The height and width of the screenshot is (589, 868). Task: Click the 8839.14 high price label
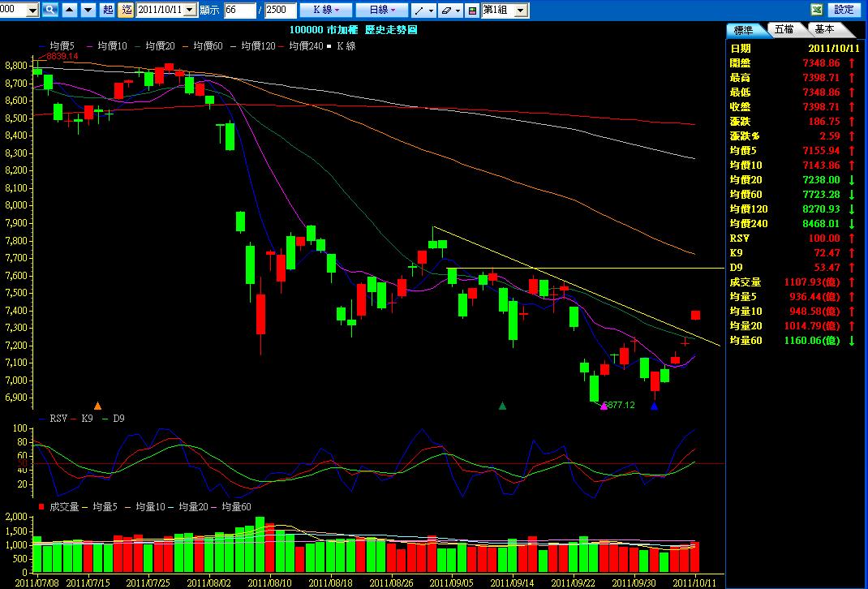pyautogui.click(x=62, y=56)
